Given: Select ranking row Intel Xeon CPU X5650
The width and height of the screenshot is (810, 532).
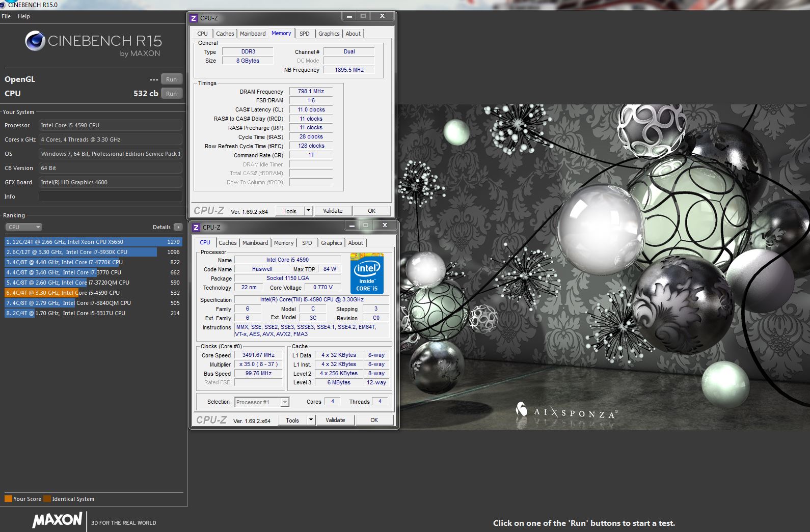Looking at the screenshot, I should tap(93, 242).
